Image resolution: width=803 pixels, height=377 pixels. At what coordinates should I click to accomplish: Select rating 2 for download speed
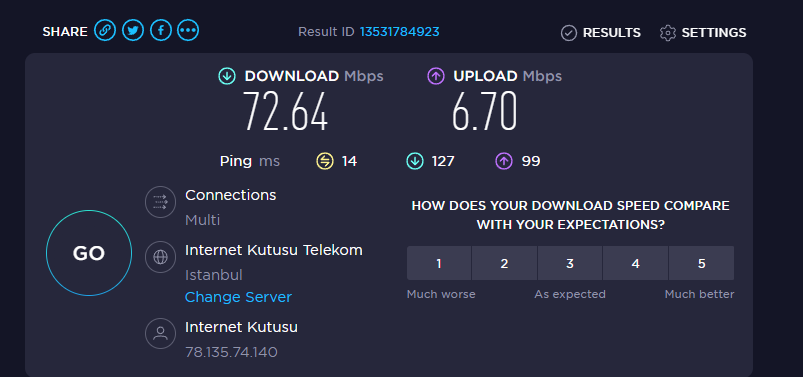pyautogui.click(x=504, y=263)
